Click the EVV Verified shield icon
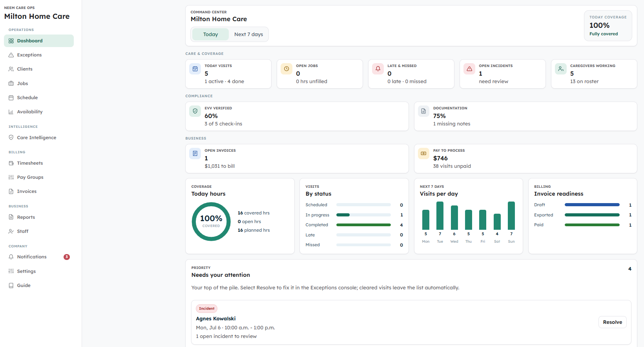Image resolution: width=644 pixels, height=347 pixels. (x=195, y=111)
